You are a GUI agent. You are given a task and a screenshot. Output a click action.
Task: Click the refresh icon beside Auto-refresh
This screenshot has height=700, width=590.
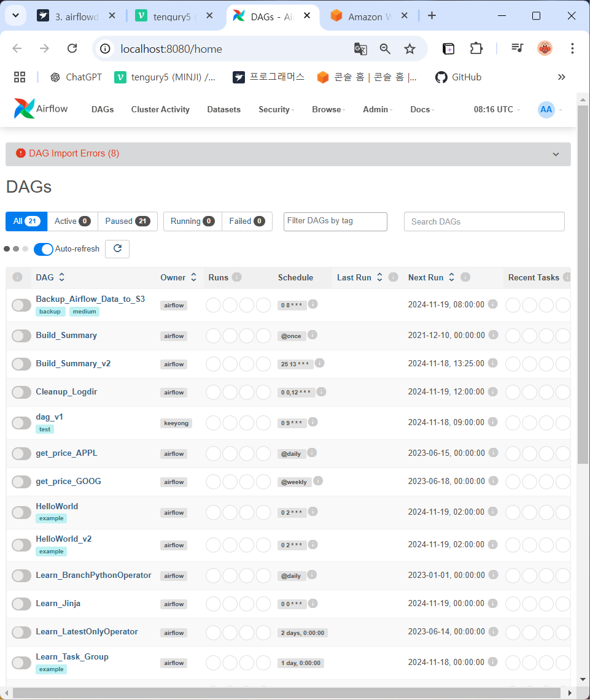tap(117, 249)
